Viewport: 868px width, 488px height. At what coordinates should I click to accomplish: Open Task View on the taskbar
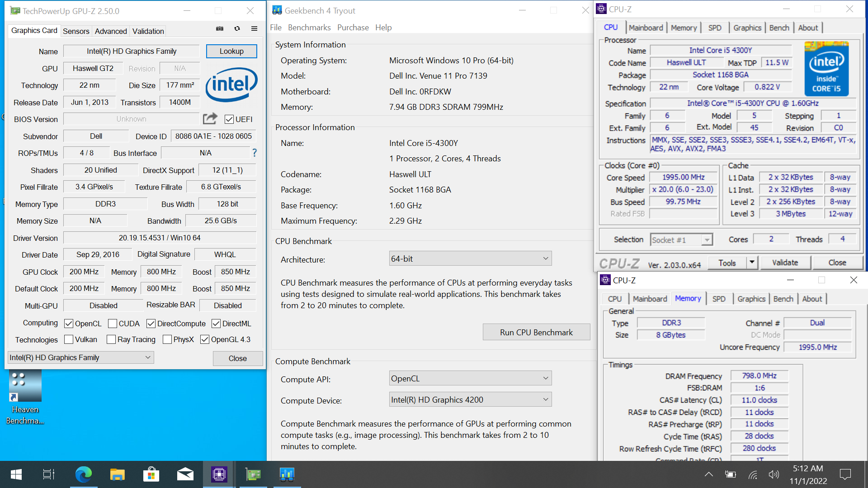click(x=49, y=474)
